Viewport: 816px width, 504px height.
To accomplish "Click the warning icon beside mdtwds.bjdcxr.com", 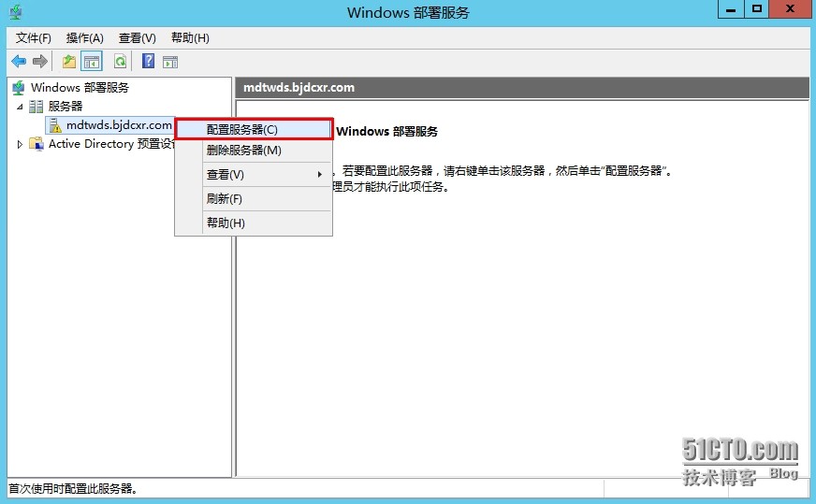I will (55, 125).
